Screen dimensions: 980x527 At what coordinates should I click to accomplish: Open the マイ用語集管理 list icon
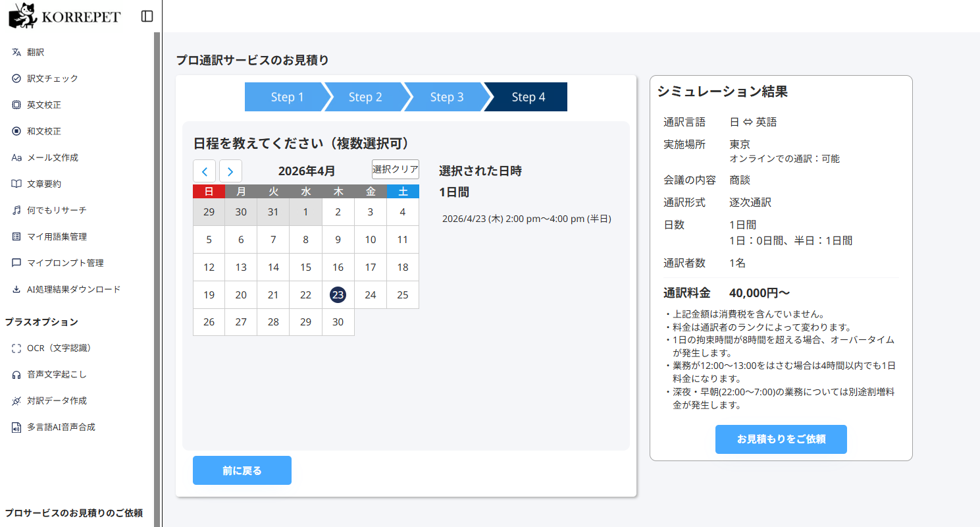17,236
